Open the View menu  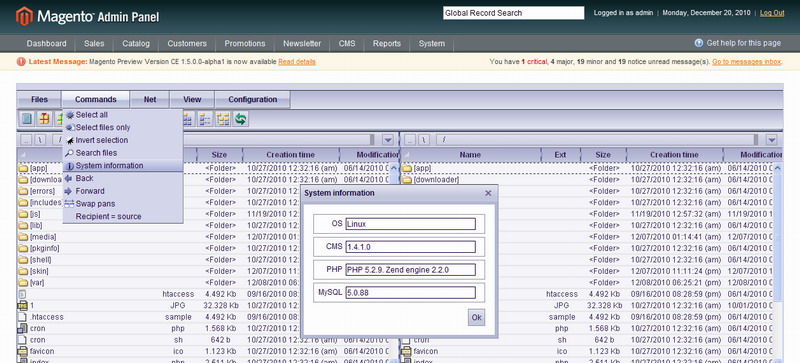192,100
